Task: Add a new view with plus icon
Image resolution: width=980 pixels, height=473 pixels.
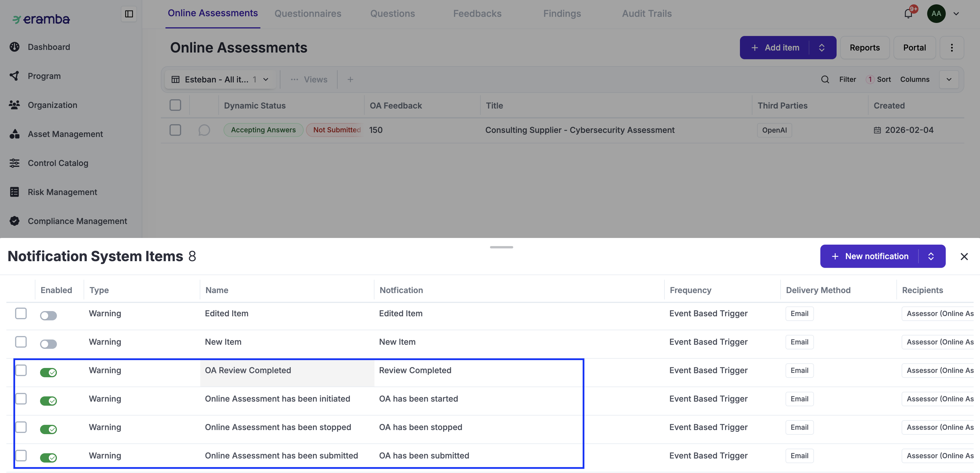Action: (350, 80)
